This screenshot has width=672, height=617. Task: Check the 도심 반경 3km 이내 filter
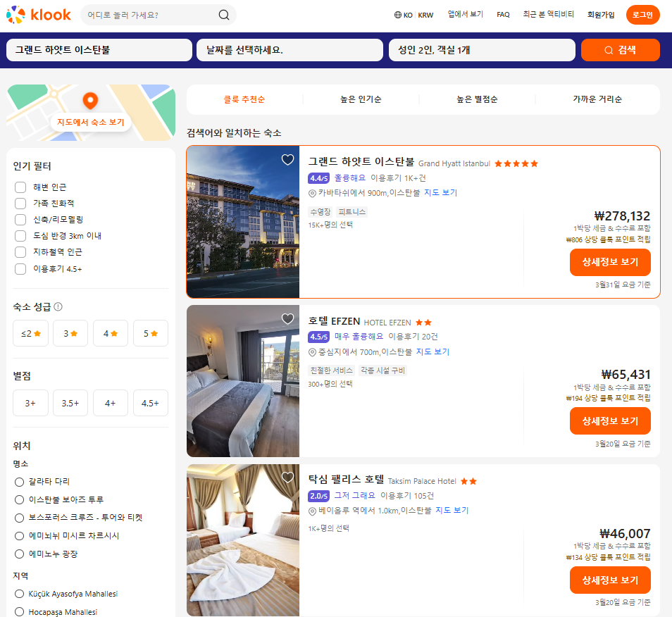pos(20,236)
